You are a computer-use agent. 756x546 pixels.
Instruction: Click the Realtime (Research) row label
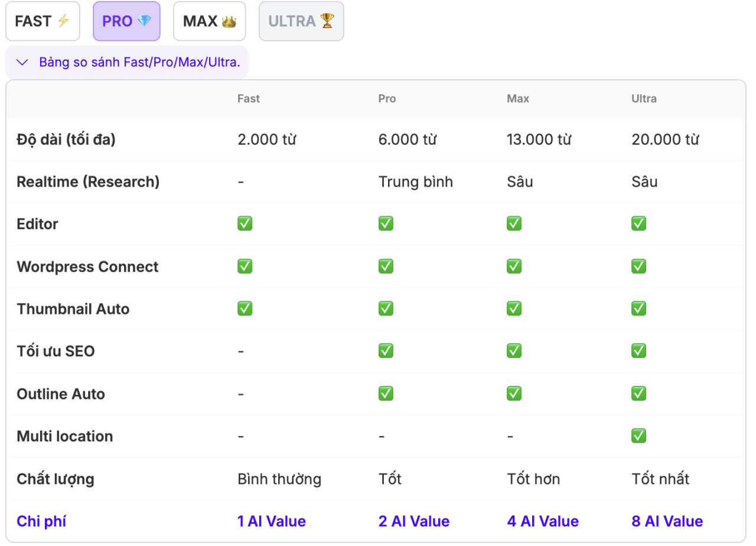click(x=88, y=182)
